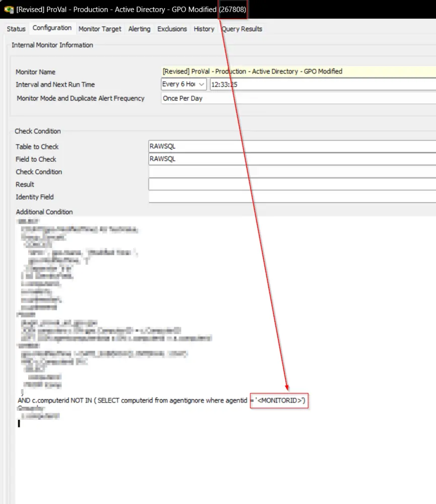The height and width of the screenshot is (504, 436).
Task: Click the Result input field
Action: (292, 184)
